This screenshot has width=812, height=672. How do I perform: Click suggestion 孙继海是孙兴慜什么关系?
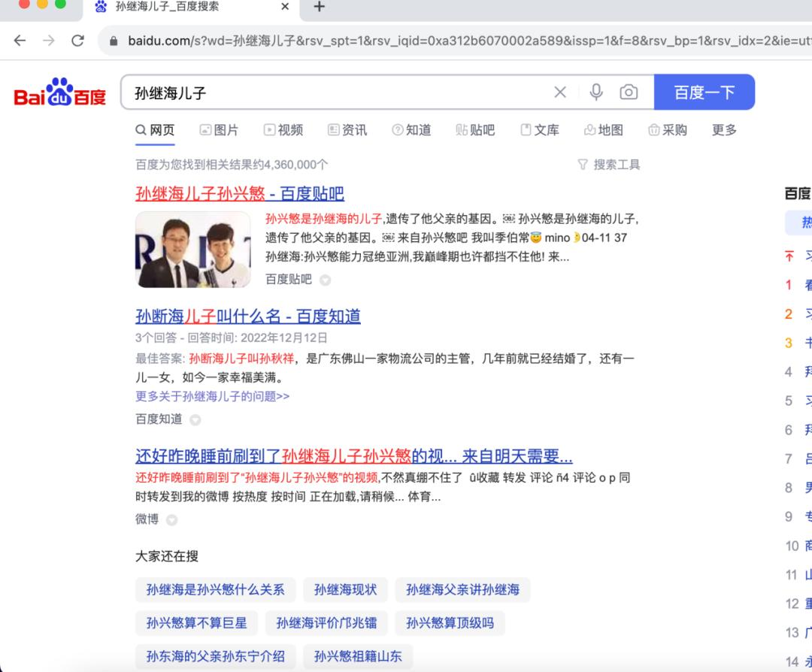[216, 589]
